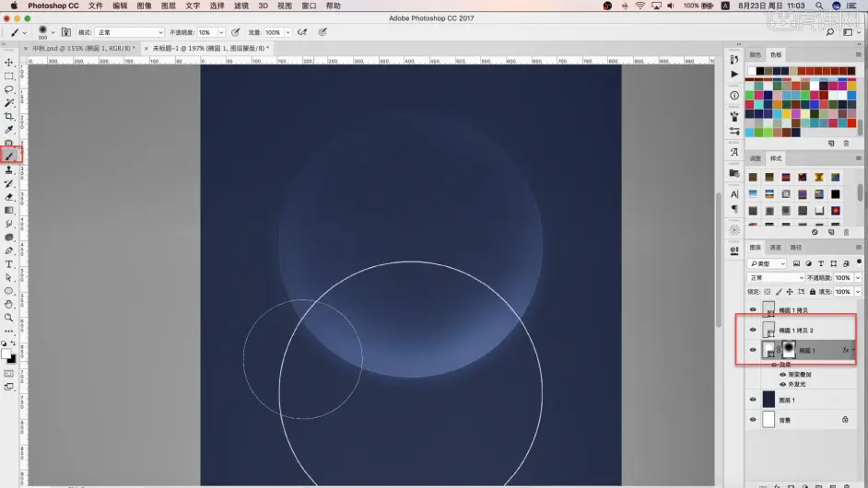Toggle visibility of 渐变叠加 effect
Screen dimensions: 868x488
pos(782,375)
